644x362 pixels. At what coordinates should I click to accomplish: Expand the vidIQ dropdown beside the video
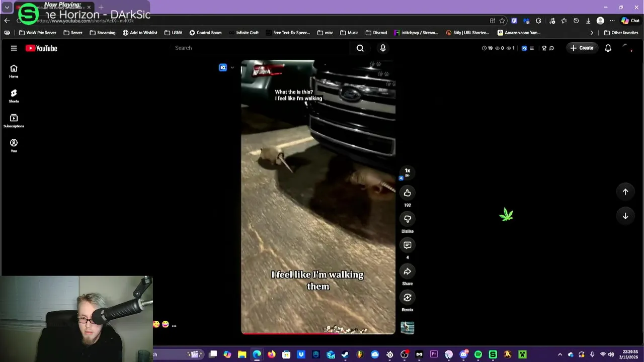(232, 67)
